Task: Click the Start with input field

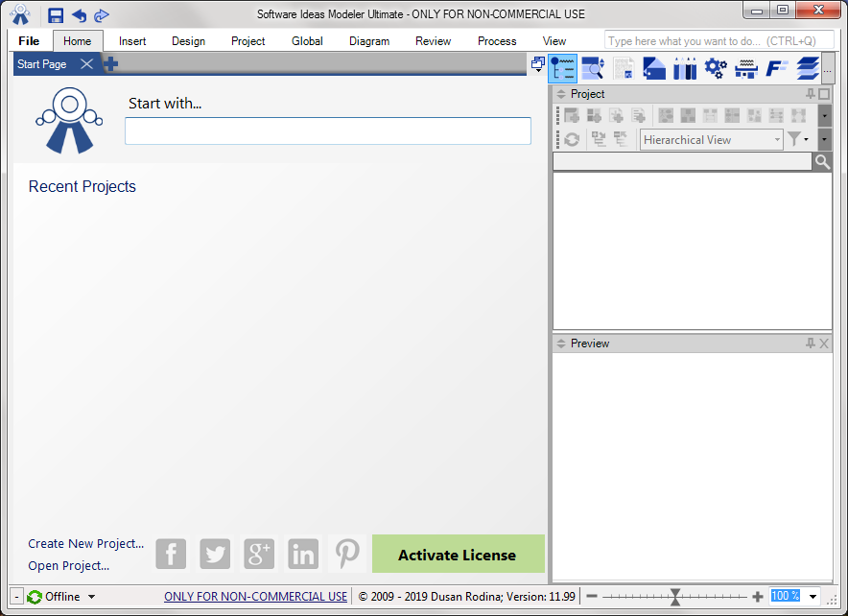Action: point(327,130)
